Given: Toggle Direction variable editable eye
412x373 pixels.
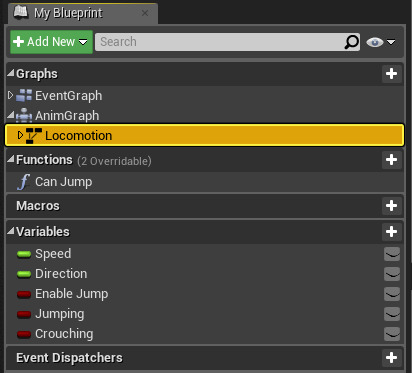Looking at the screenshot, I should [x=392, y=274].
